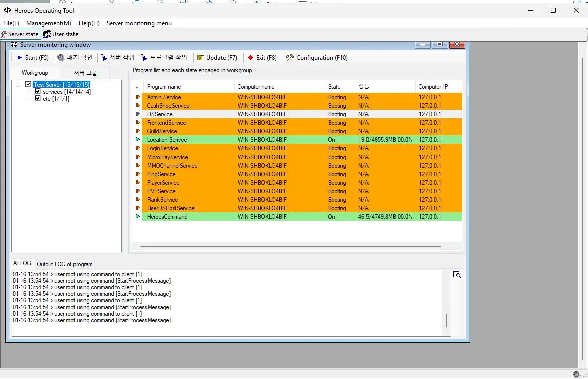Click the 46.5/4749.8MB performance value

point(385,216)
